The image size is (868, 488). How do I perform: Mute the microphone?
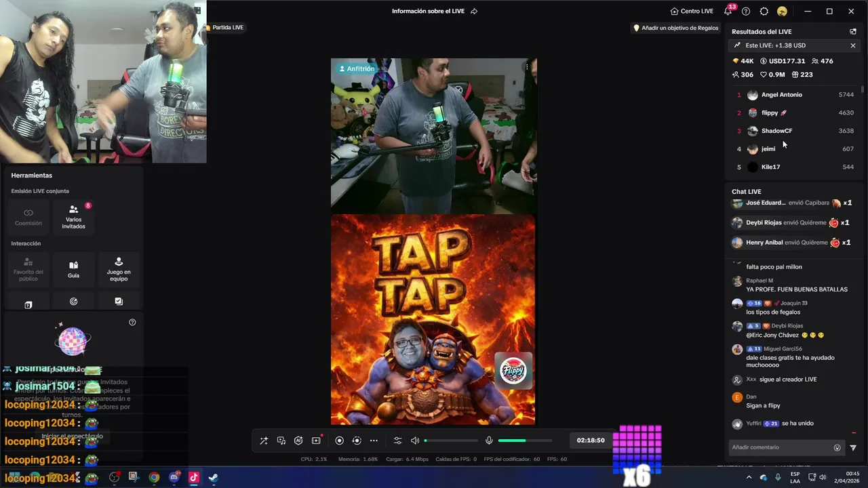[489, 441]
